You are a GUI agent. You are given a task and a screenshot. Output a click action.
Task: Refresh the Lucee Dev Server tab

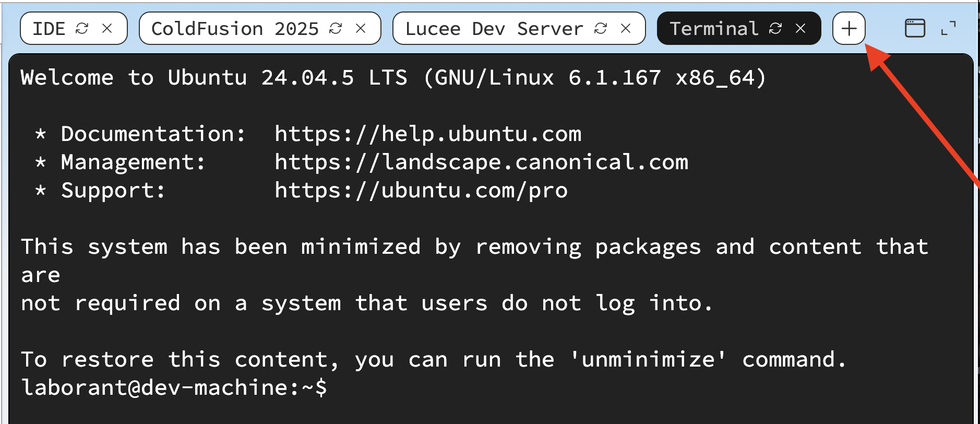tap(601, 28)
